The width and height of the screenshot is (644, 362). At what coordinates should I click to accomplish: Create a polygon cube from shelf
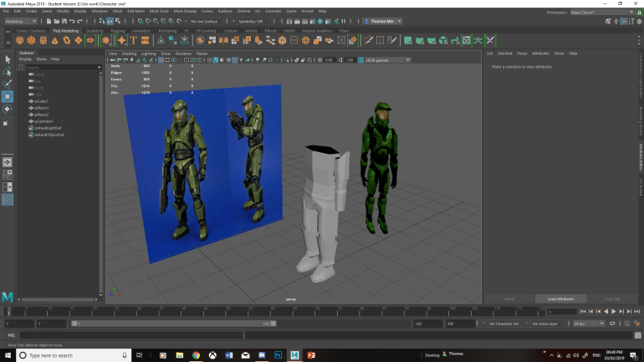click(31, 40)
